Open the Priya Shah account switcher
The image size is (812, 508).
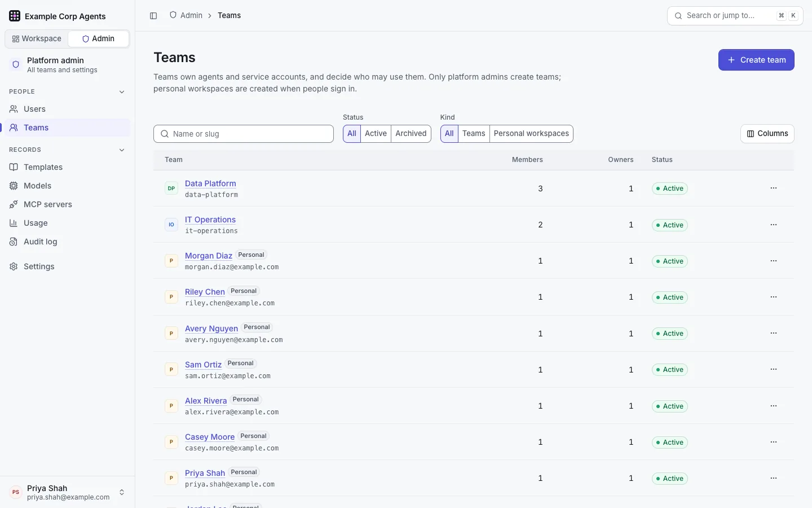68,492
